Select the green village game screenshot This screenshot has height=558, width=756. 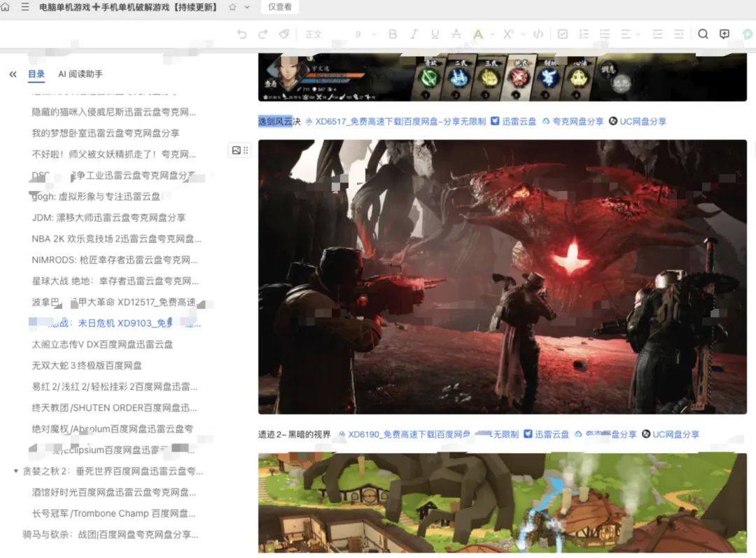(x=503, y=503)
